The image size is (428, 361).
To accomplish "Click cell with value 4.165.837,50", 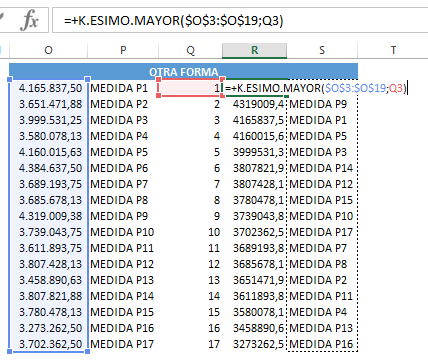I will [x=50, y=88].
